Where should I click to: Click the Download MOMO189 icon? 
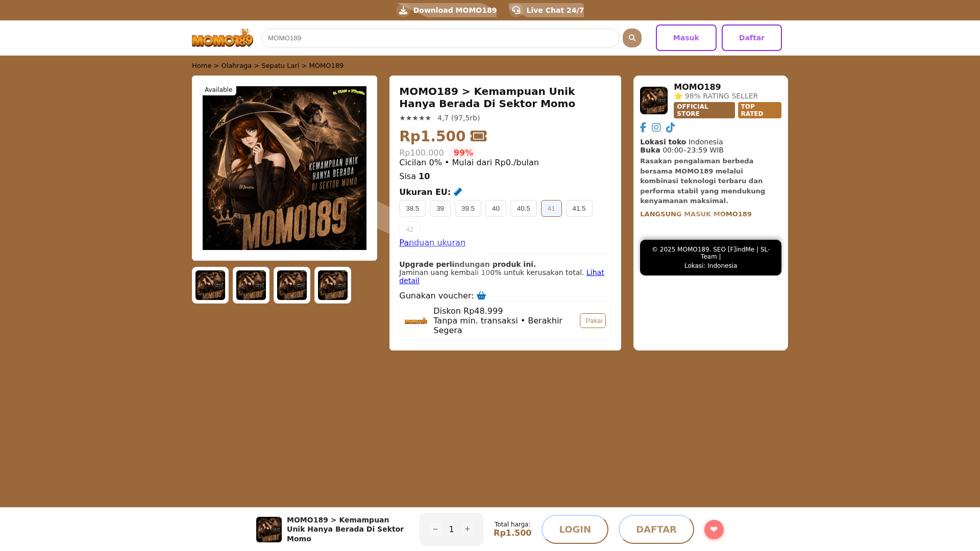point(403,10)
